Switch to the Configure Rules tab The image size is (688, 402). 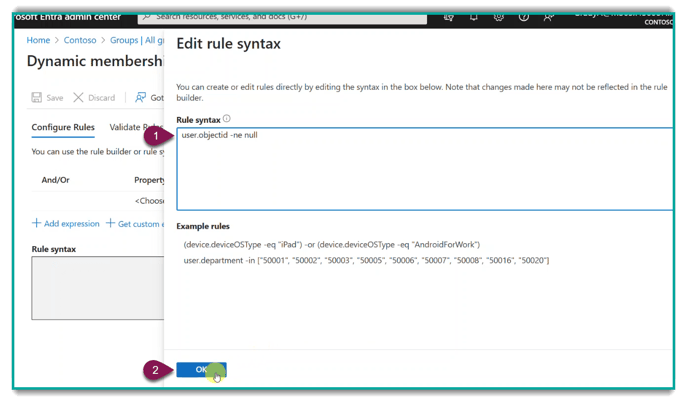pos(63,128)
